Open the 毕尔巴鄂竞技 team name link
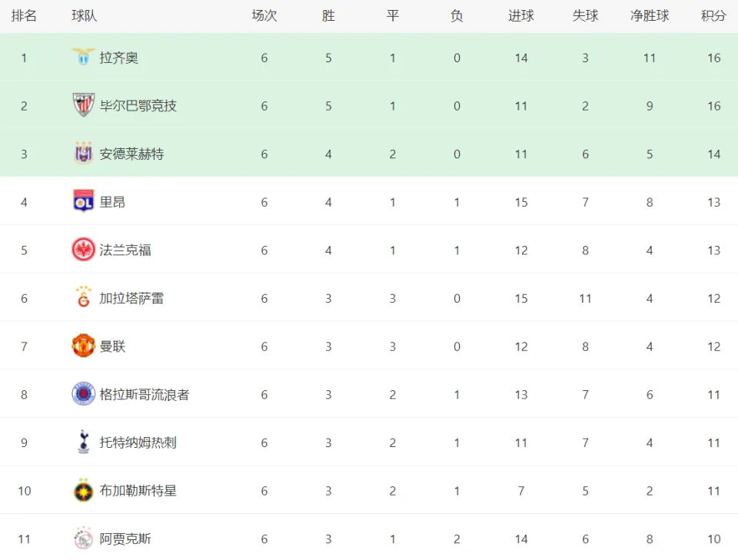This screenshot has width=738, height=560. pos(138,106)
